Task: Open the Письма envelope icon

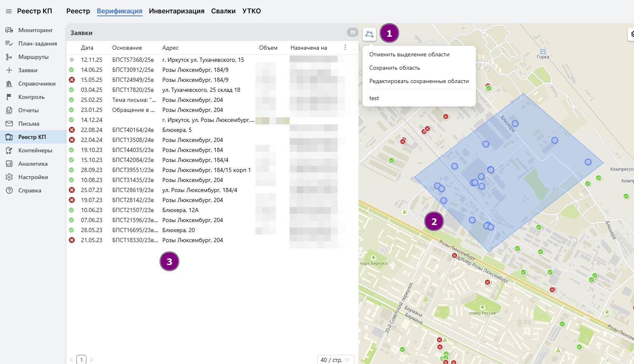Action: click(9, 124)
